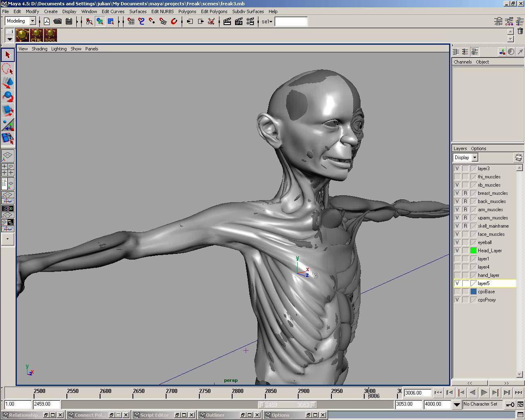Open the character set dropdown arrow
Image resolution: width=525 pixels, height=420 pixels.
pyautogui.click(x=457, y=404)
